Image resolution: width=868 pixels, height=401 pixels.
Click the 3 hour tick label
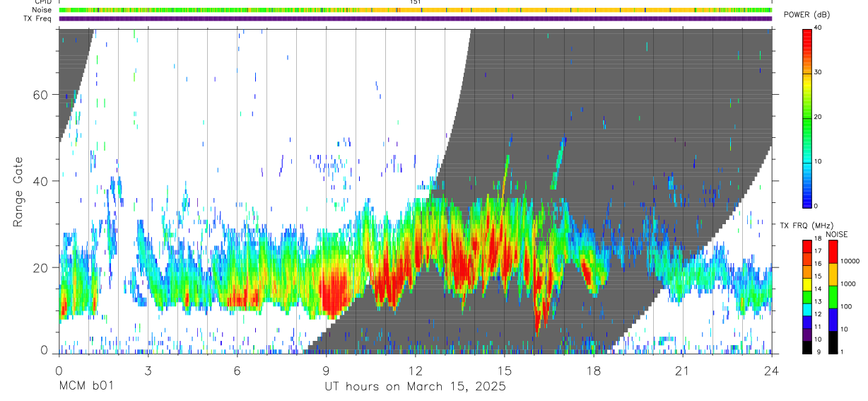coord(148,371)
